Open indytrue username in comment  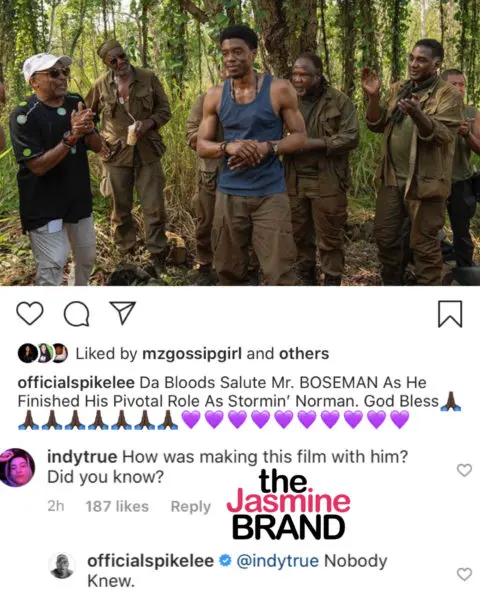pyautogui.click(x=82, y=457)
